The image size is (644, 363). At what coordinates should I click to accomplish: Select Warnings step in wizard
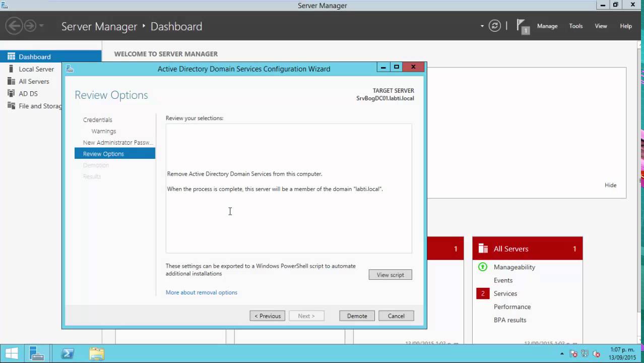pyautogui.click(x=103, y=131)
